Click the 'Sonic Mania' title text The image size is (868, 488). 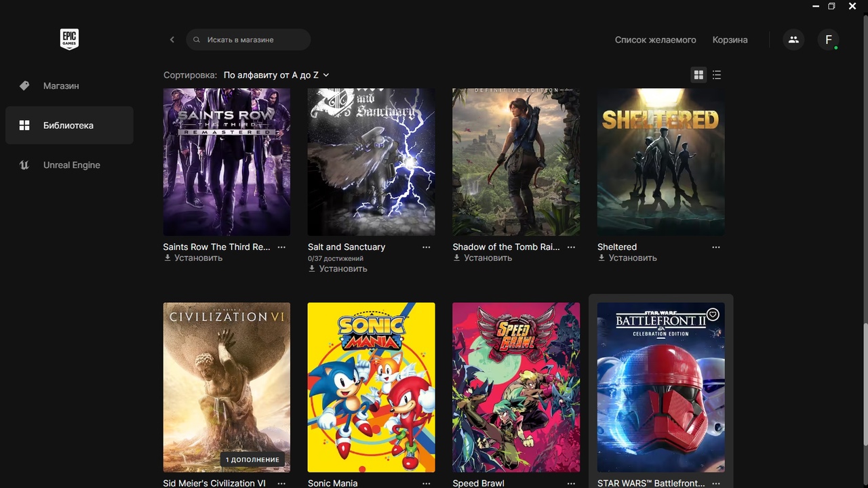(x=332, y=483)
